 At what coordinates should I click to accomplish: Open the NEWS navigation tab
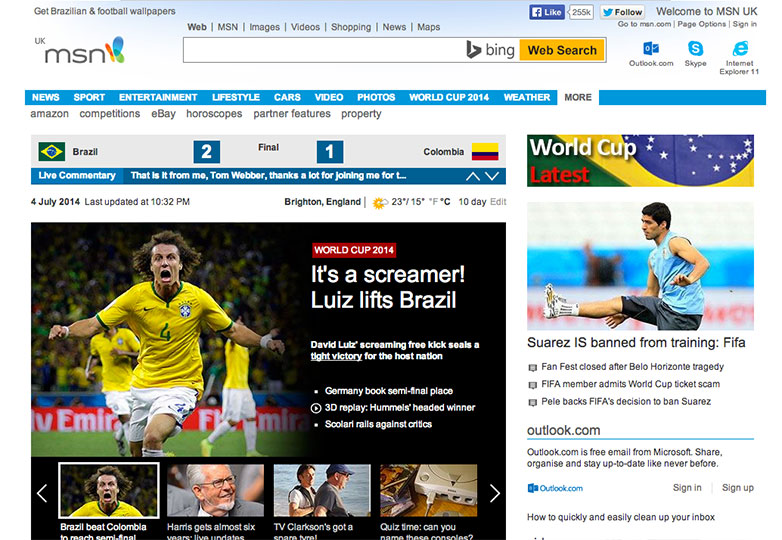45,97
